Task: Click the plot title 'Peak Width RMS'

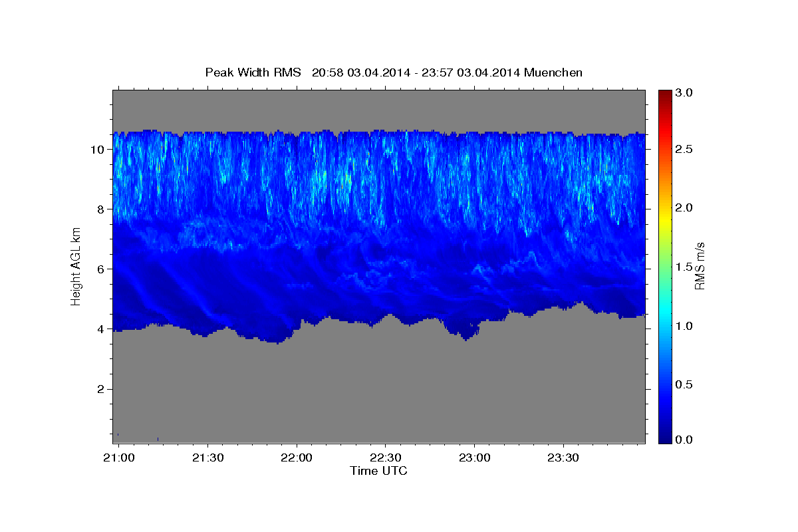Action: [x=253, y=72]
